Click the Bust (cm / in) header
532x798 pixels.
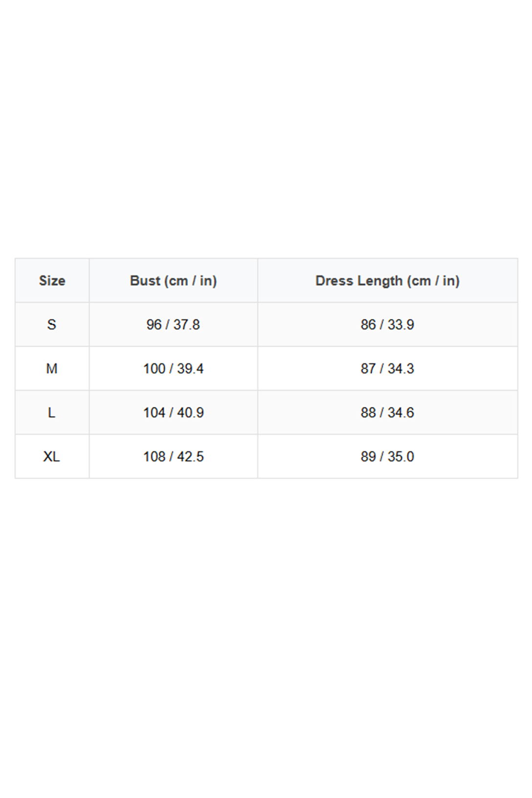(173, 281)
